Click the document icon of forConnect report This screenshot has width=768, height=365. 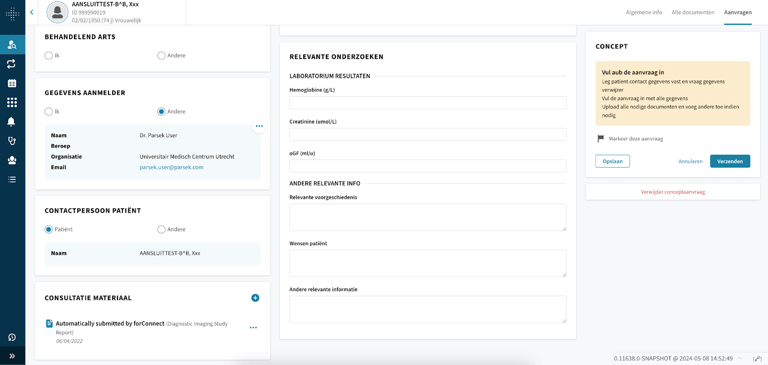tap(49, 323)
